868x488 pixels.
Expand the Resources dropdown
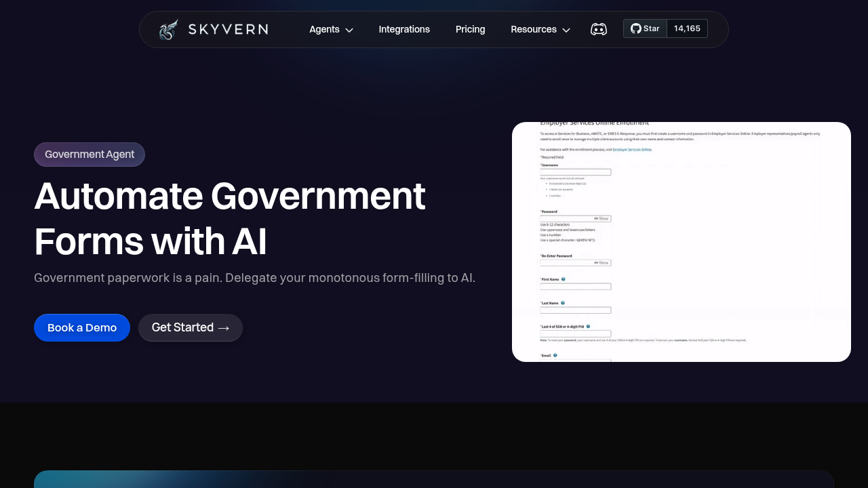click(x=540, y=29)
